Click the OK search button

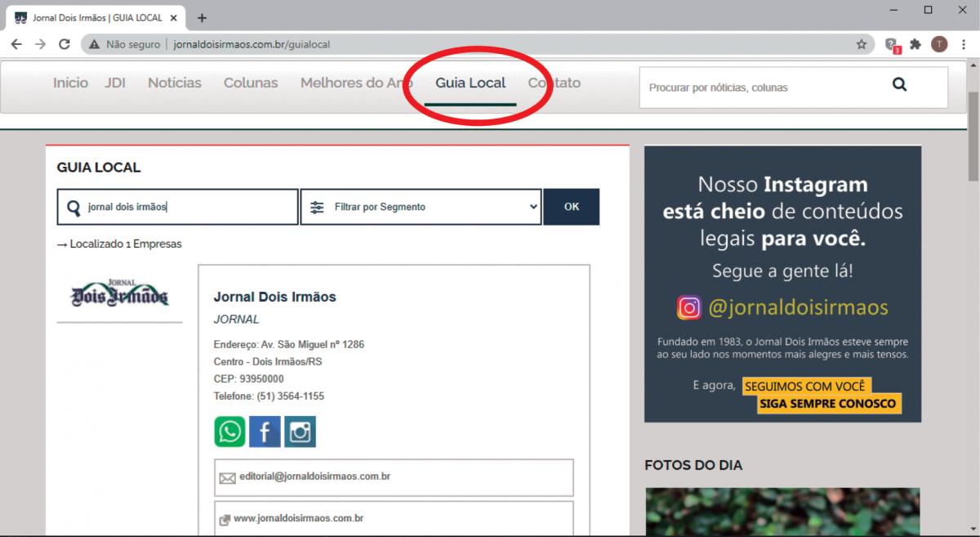(572, 207)
